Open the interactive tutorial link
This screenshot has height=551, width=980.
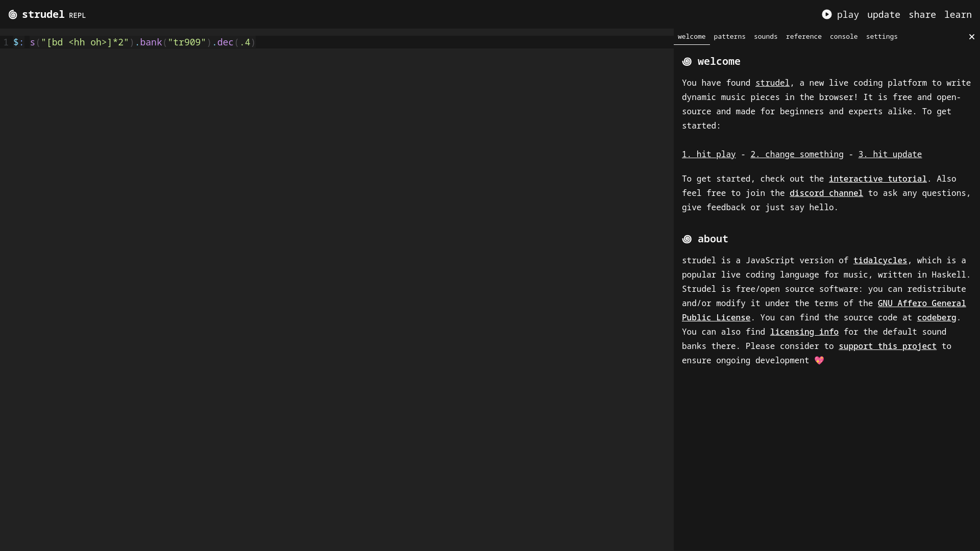click(877, 179)
